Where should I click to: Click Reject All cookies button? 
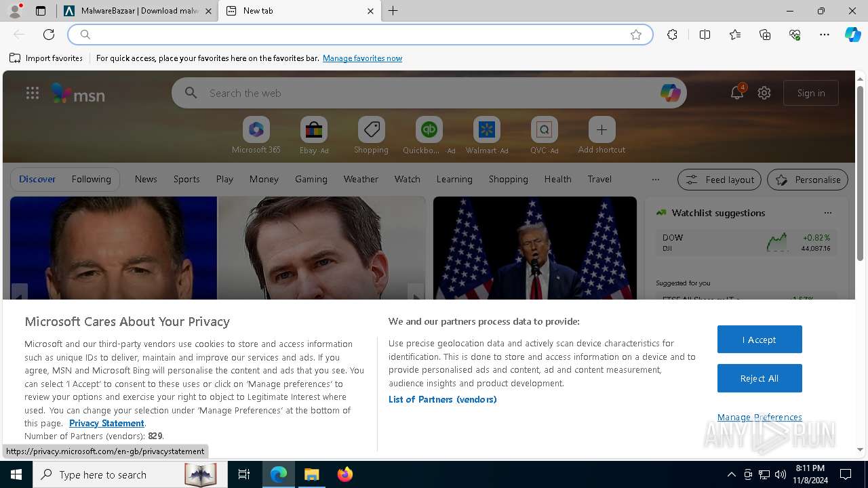click(x=759, y=378)
